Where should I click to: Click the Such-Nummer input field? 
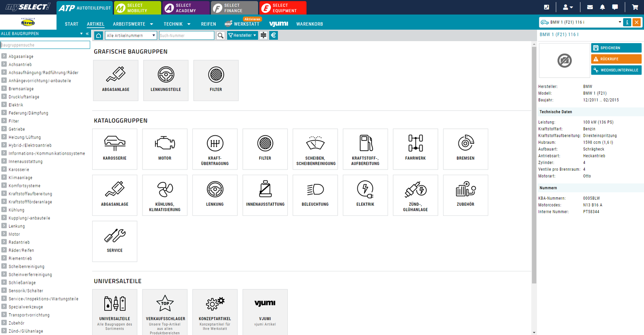(187, 35)
